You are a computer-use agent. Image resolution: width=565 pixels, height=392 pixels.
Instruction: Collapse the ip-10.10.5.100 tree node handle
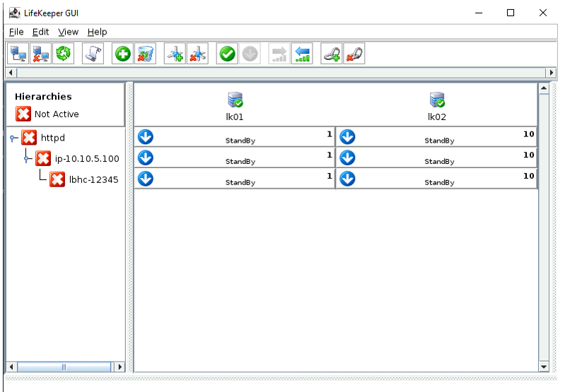click(x=26, y=158)
